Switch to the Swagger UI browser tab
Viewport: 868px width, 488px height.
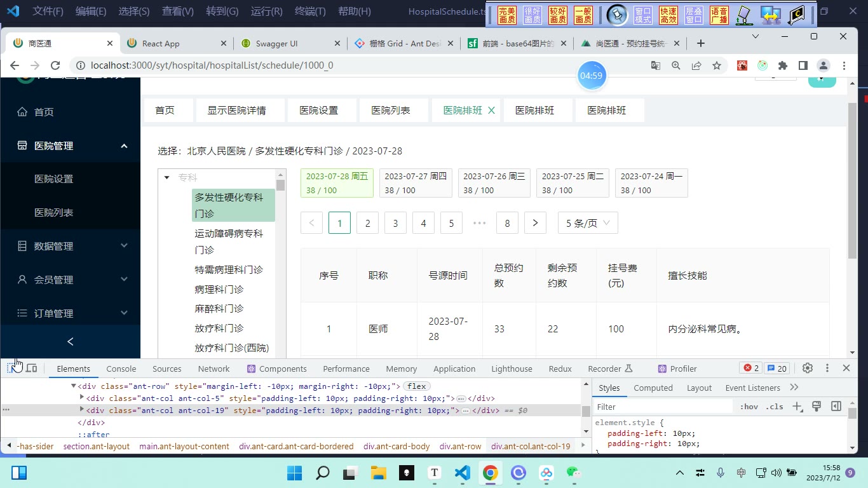pos(290,43)
